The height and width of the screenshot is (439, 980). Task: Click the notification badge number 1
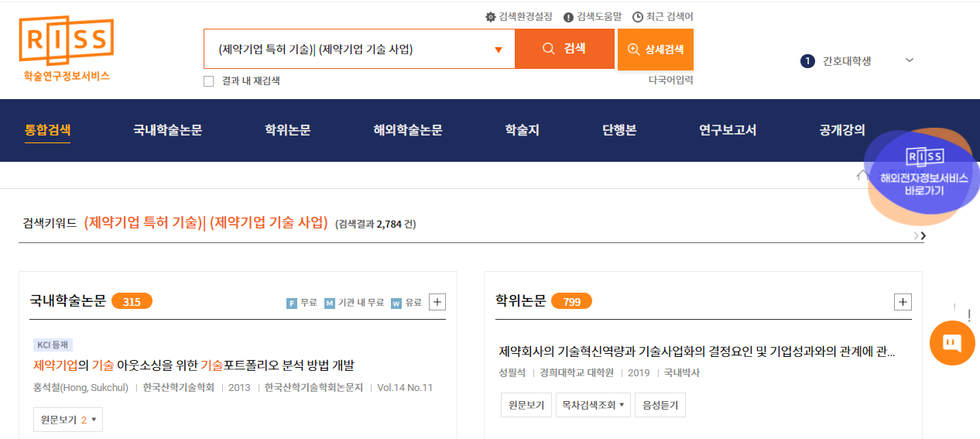[808, 61]
